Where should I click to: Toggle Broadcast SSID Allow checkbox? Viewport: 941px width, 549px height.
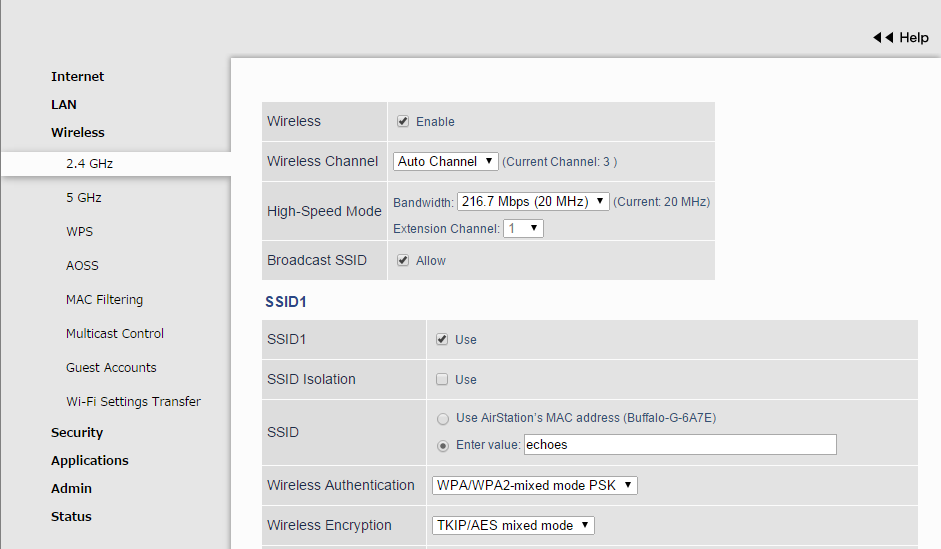point(403,260)
